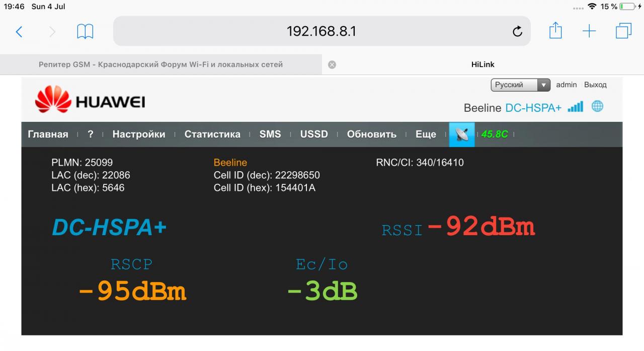644x351 pixels.
Task: Click the RNC/CI: 340/16410 value
Action: (420, 163)
